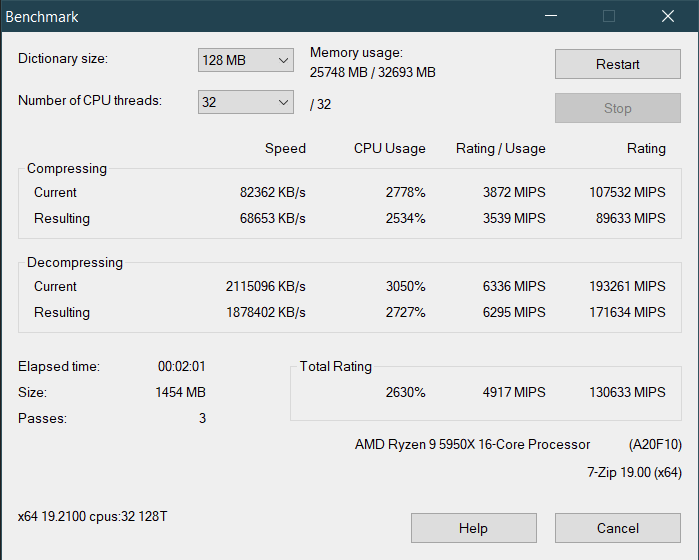
Task: Click the AMD Ryzen 9 5950X processor name
Action: tap(472, 444)
